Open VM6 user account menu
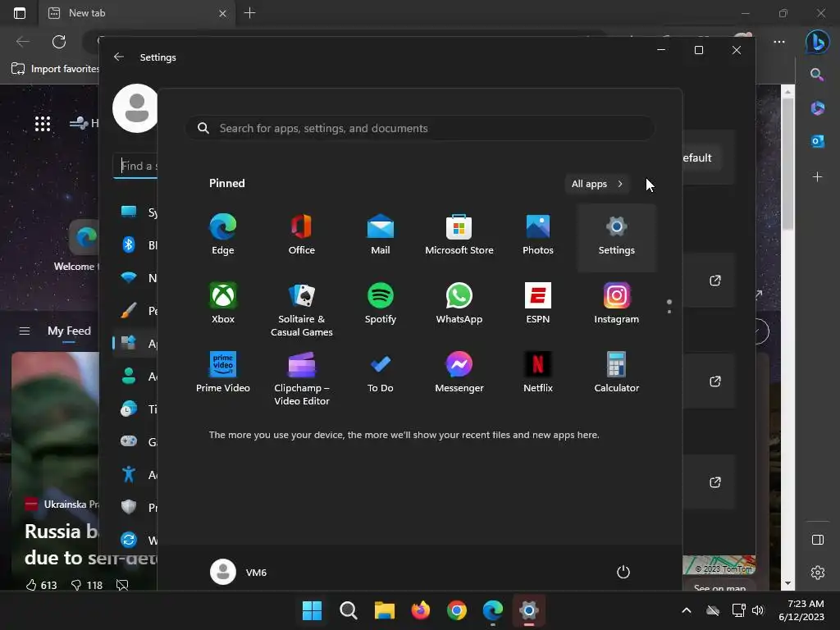 pyautogui.click(x=239, y=572)
